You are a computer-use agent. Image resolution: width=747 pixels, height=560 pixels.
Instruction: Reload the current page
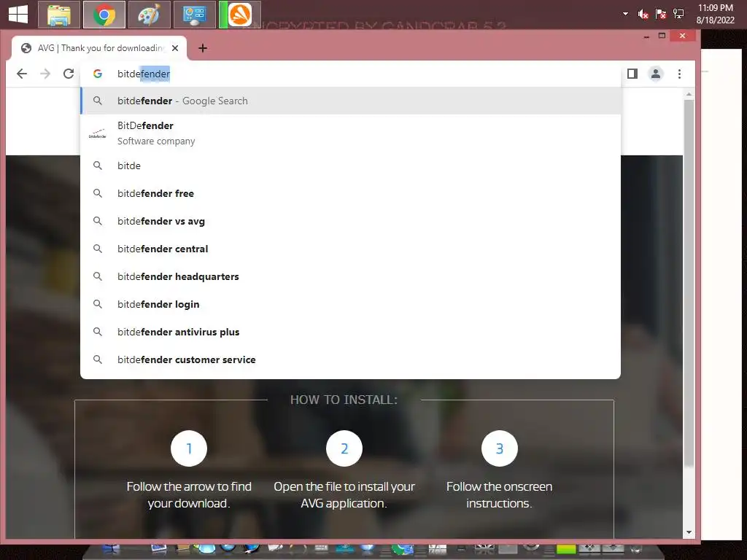click(x=69, y=74)
